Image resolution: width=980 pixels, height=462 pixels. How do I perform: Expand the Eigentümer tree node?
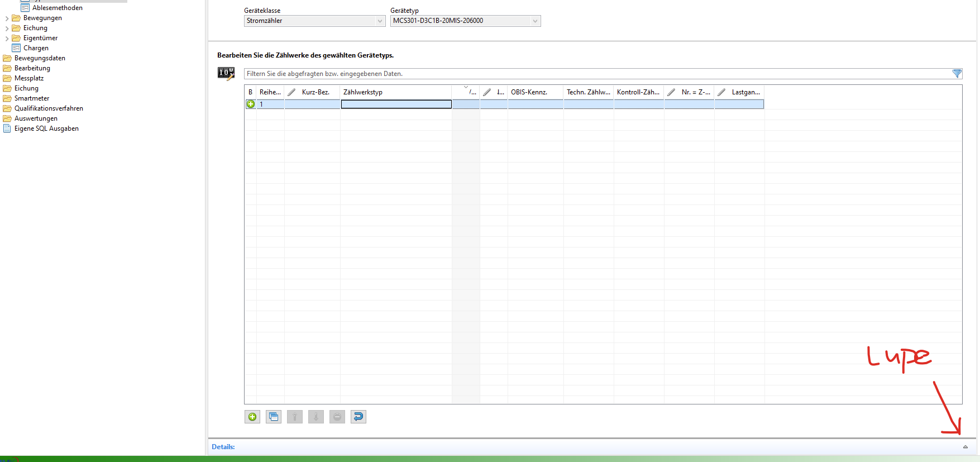(x=7, y=39)
